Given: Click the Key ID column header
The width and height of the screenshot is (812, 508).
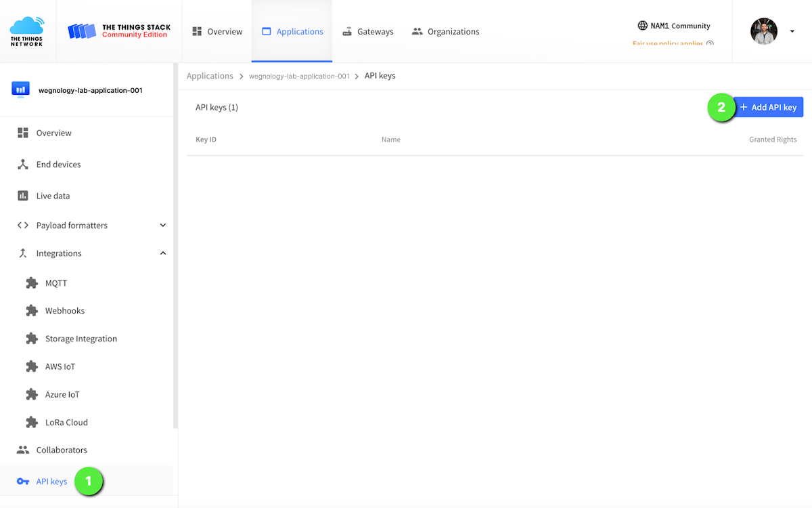Looking at the screenshot, I should pos(206,140).
